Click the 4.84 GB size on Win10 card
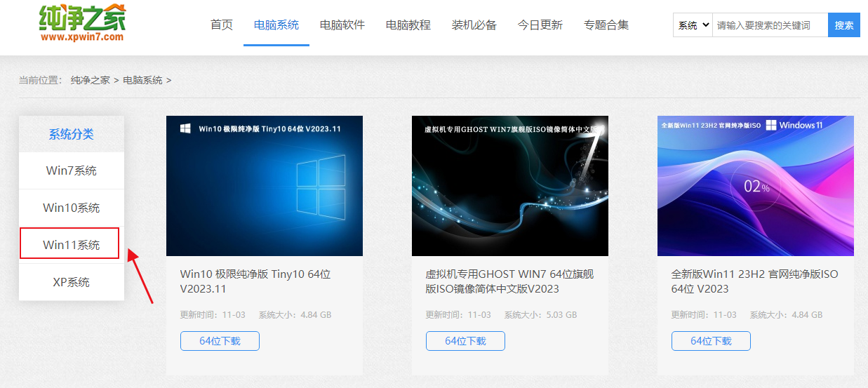The image size is (868, 388). click(316, 315)
